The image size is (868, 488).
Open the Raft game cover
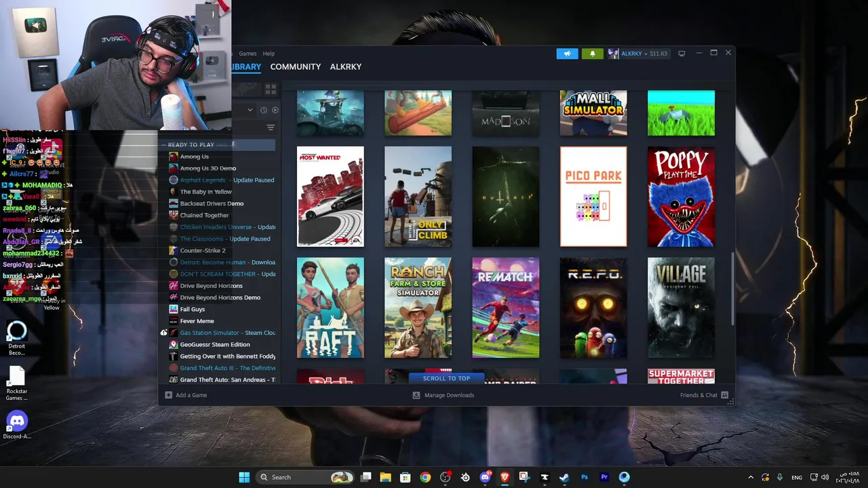tap(330, 308)
